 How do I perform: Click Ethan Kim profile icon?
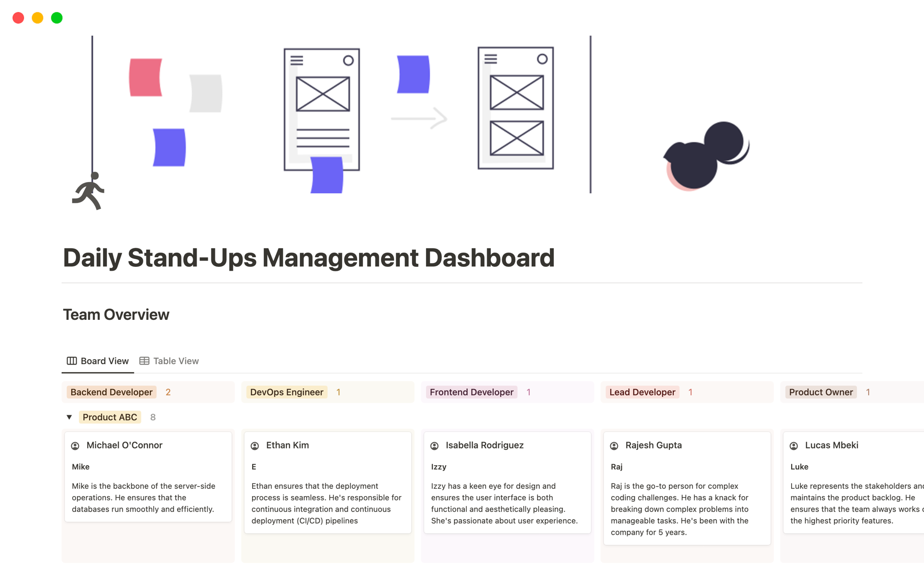255,445
